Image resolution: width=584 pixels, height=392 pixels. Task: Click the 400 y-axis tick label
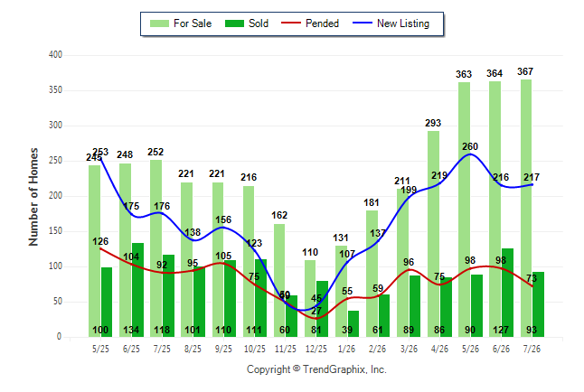(55, 55)
